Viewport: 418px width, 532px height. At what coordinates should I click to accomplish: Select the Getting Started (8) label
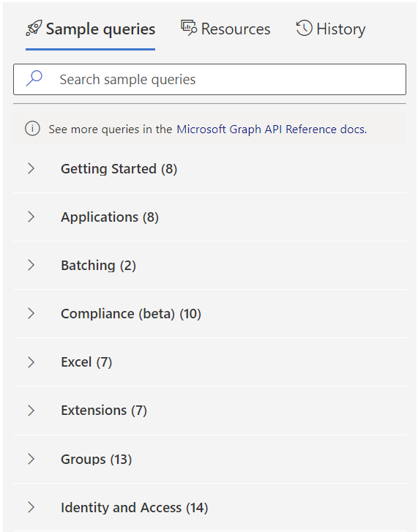(x=119, y=169)
